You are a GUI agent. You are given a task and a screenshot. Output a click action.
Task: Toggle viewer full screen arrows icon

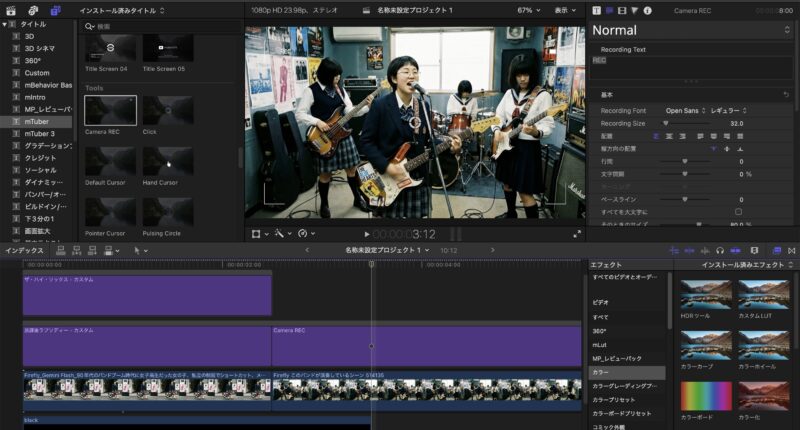pos(577,234)
